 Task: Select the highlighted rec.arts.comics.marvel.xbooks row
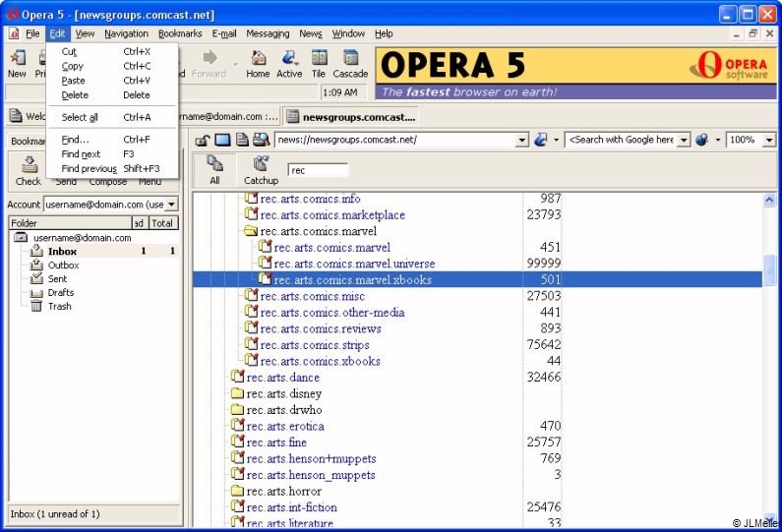click(x=477, y=279)
